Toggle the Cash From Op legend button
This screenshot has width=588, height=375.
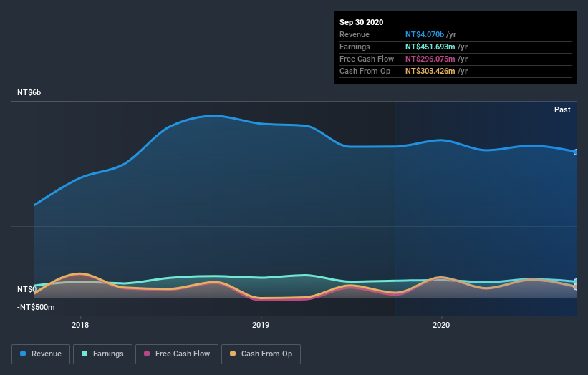click(261, 354)
